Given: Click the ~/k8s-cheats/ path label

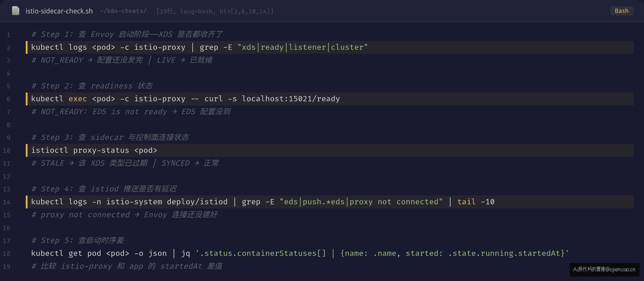Looking at the screenshot, I should tap(123, 11).
